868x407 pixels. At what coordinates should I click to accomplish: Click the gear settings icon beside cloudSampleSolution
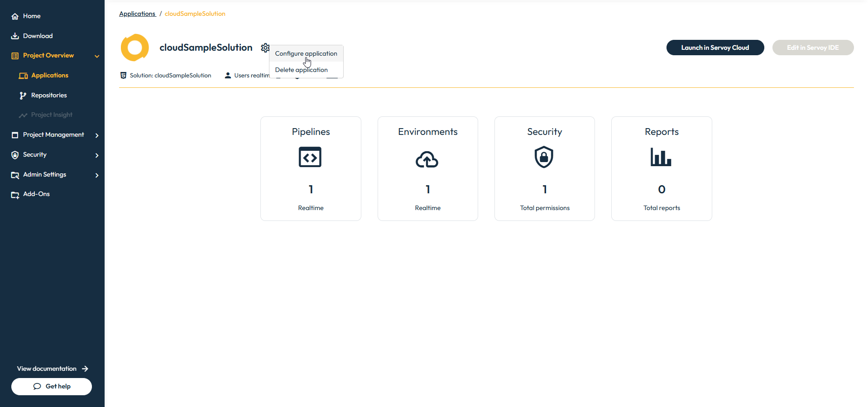pyautogui.click(x=265, y=48)
